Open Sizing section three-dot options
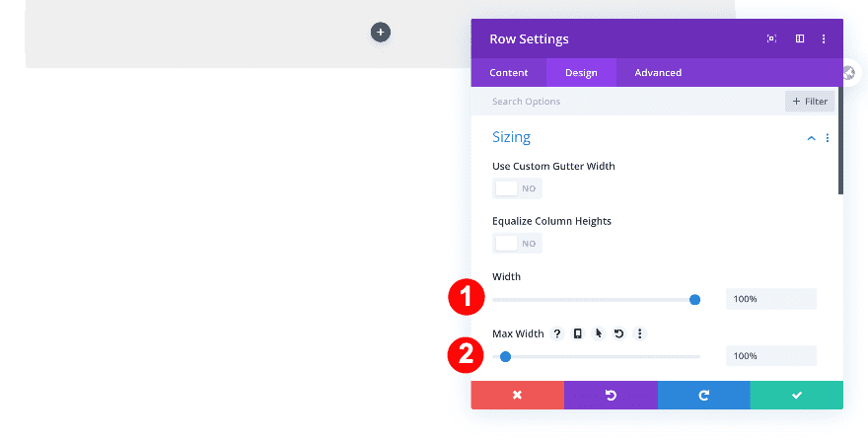The image size is (868, 442). coord(828,138)
